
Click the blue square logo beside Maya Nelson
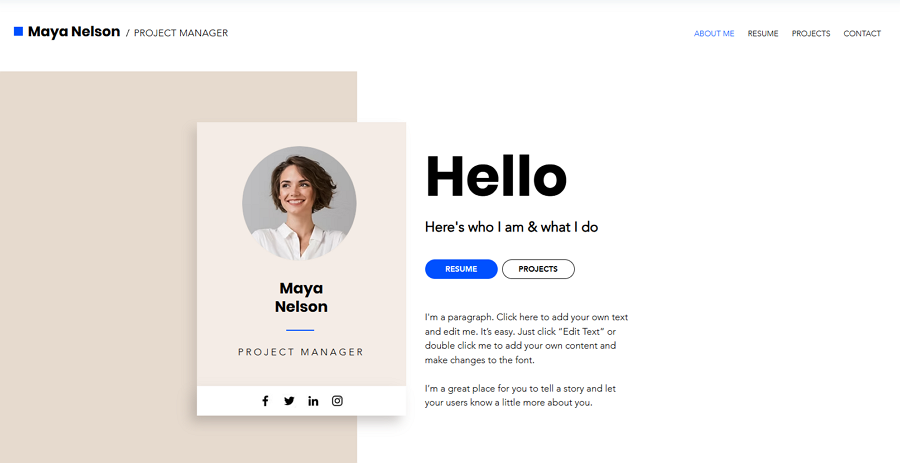(18, 31)
